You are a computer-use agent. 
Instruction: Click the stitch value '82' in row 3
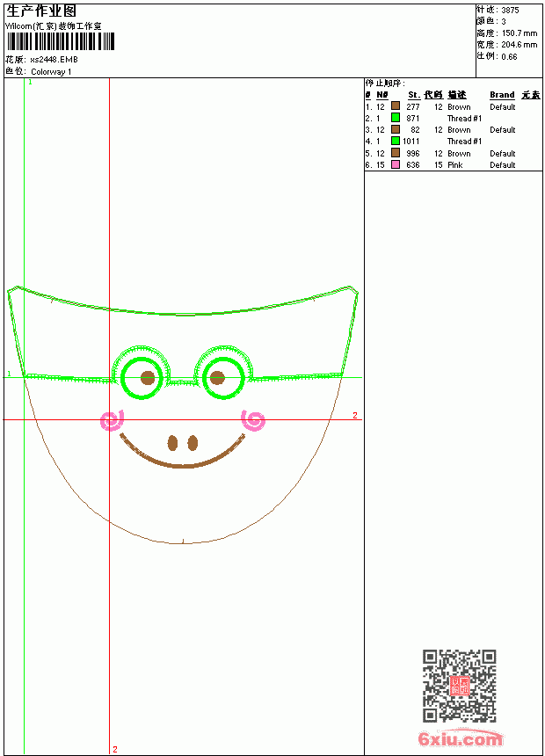(415, 130)
